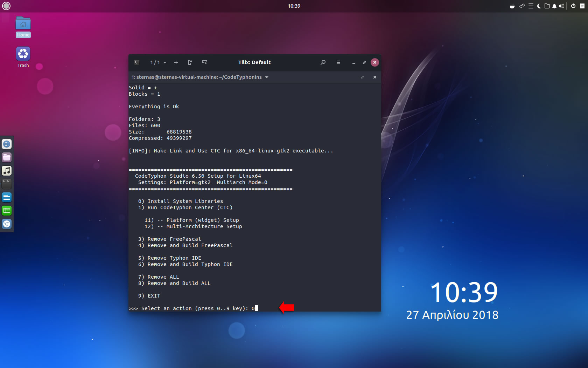Click the 'Compressed: 49399297' line
The width and height of the screenshot is (588, 368).
click(160, 138)
